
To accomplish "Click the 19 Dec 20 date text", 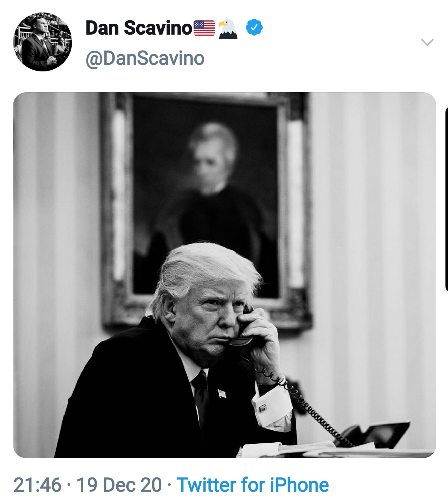I will (x=119, y=485).
